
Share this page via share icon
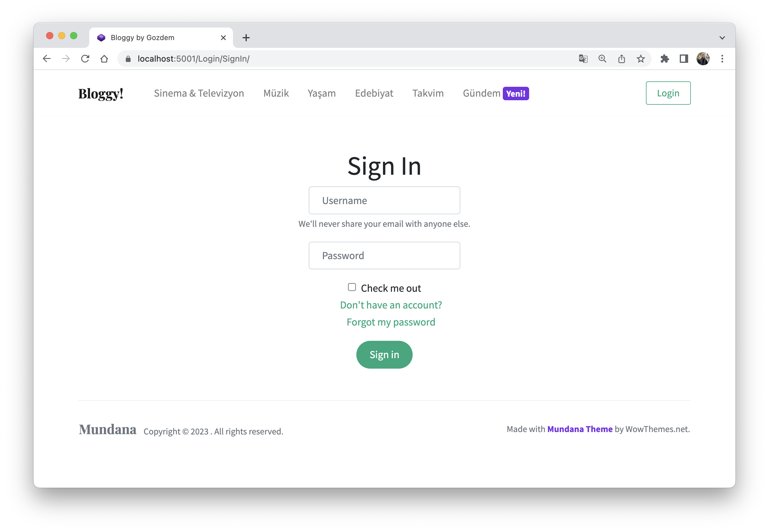[621, 59]
